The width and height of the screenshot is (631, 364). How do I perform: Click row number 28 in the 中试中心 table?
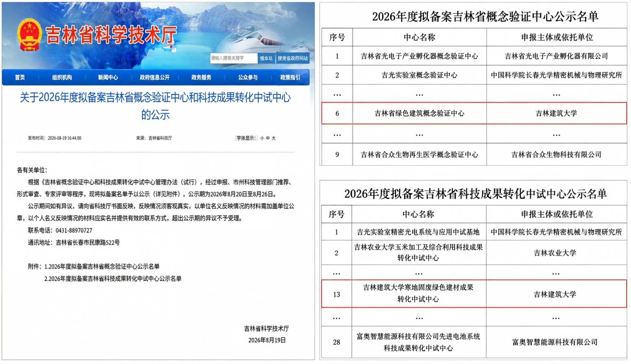336,342
